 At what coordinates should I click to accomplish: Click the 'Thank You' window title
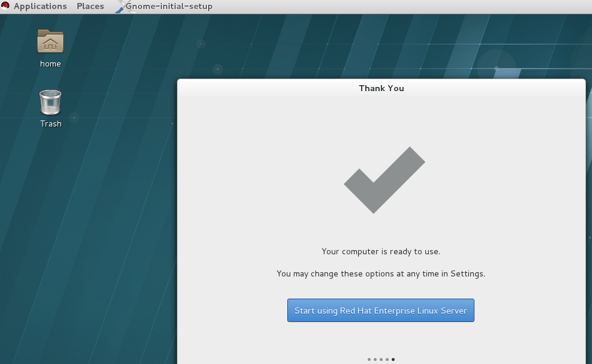point(381,88)
